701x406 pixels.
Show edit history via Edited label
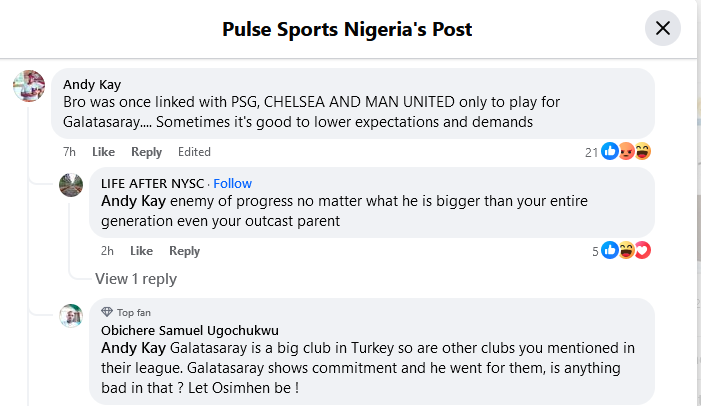[x=194, y=152]
